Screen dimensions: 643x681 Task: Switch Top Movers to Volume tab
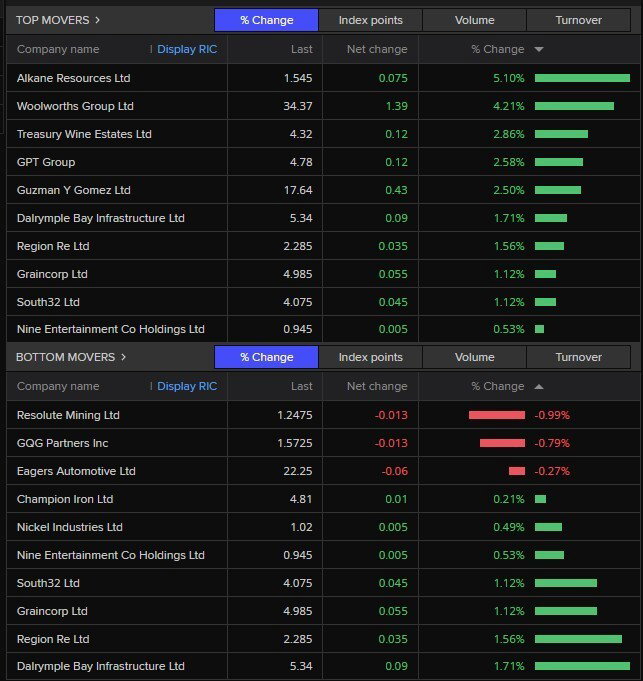(475, 20)
